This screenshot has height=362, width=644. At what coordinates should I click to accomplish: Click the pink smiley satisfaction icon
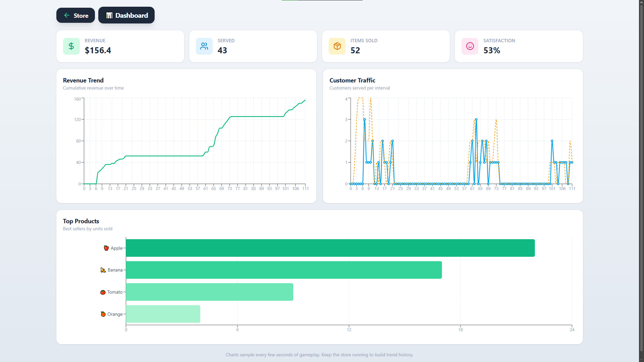[x=470, y=46]
